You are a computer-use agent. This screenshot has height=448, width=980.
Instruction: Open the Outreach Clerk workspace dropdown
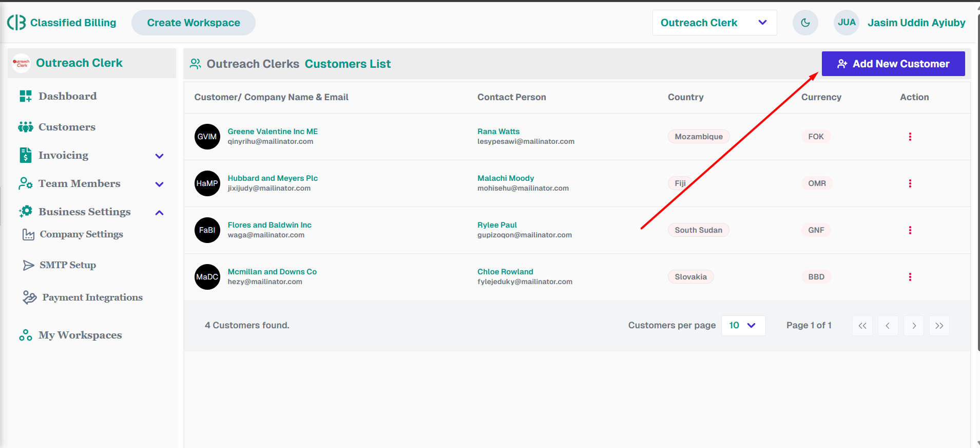pos(714,23)
